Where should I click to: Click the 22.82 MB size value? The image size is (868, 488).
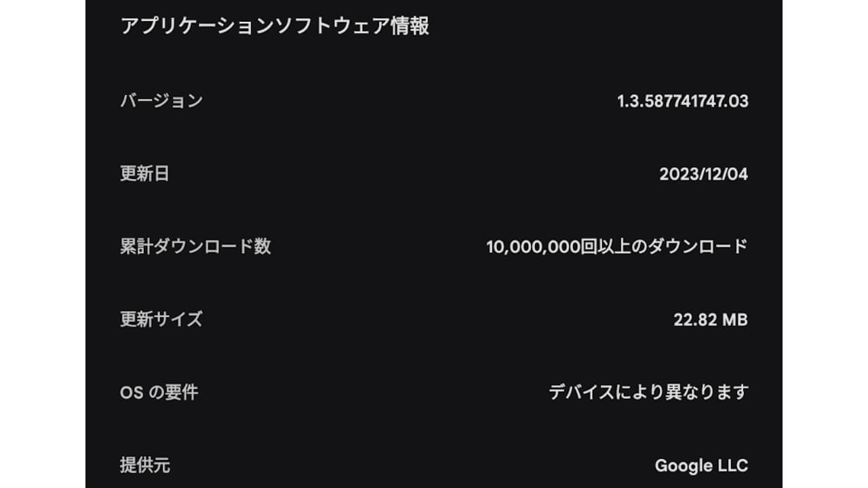[710, 320]
